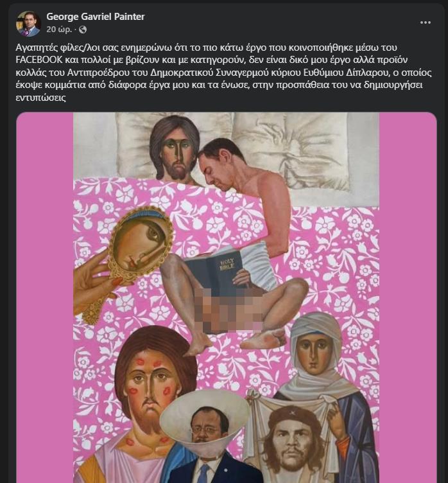
Task: Open the three-dots post options menu
Action: [x=426, y=22]
